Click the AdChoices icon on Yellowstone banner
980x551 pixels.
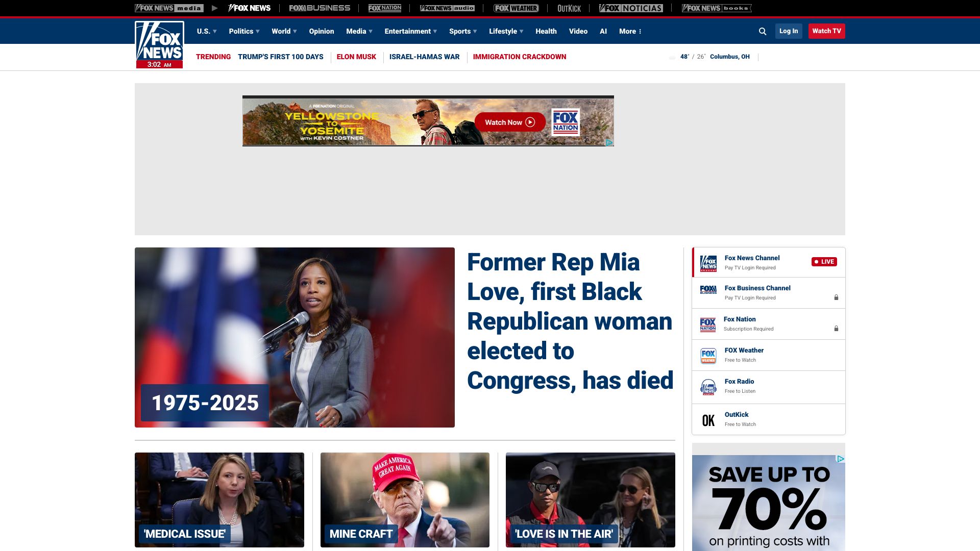tap(609, 142)
